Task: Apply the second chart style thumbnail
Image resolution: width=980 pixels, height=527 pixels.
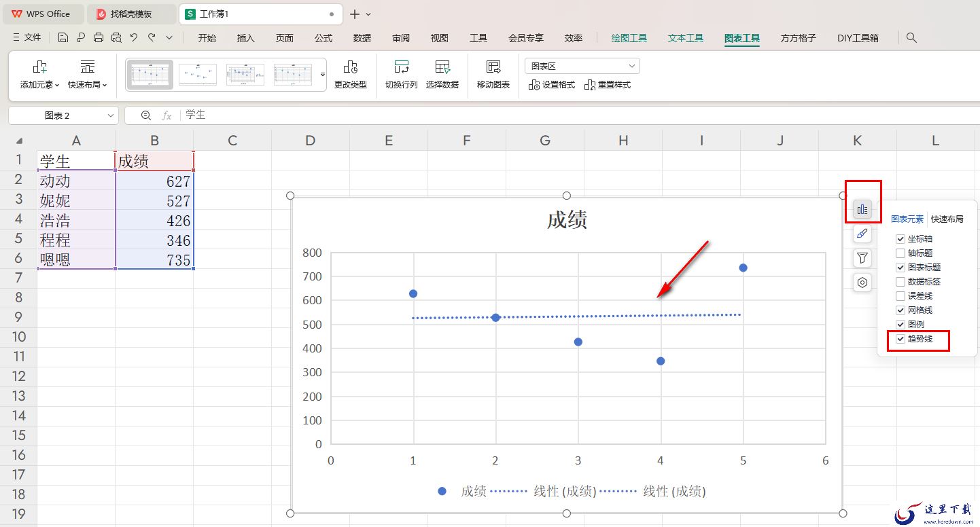Action: coord(198,75)
